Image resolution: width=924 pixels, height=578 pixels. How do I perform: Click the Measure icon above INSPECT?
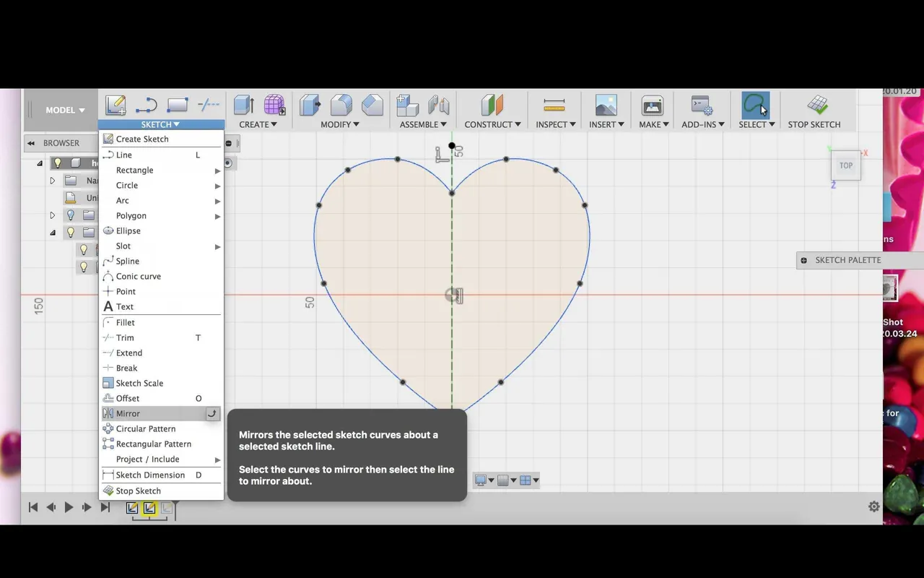click(x=554, y=106)
